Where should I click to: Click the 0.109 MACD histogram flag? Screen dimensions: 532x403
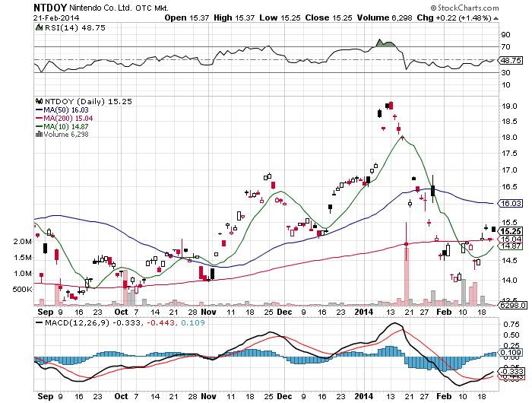tap(509, 352)
